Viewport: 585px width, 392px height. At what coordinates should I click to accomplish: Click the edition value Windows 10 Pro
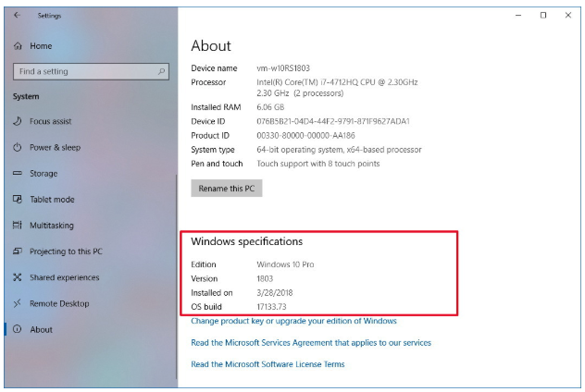click(285, 264)
